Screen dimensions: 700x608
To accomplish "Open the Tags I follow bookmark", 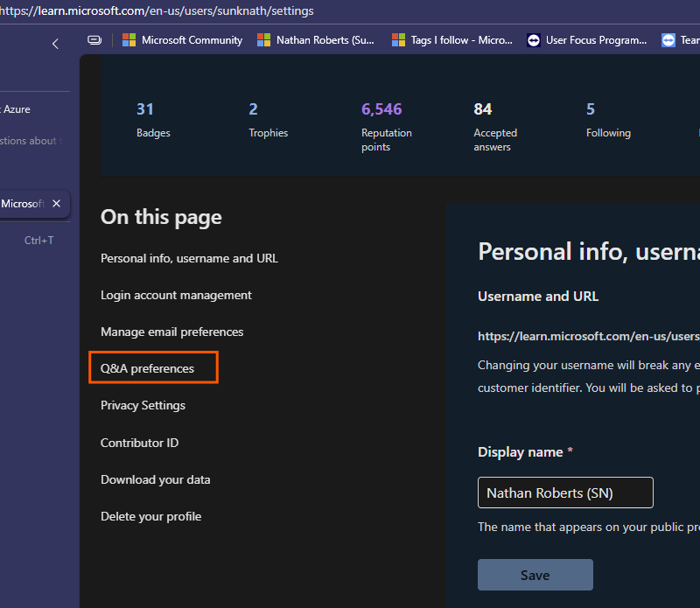I will [x=452, y=40].
